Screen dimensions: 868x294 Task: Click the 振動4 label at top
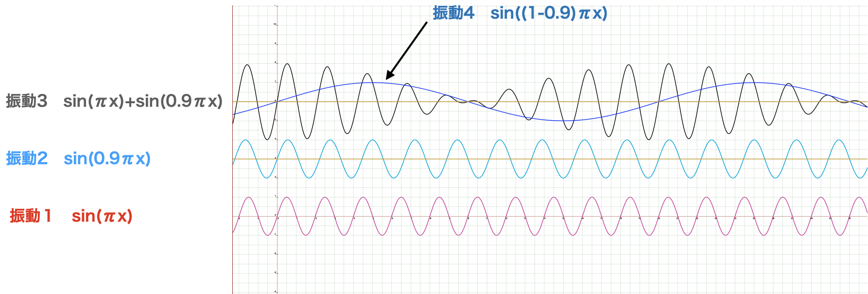tap(453, 13)
